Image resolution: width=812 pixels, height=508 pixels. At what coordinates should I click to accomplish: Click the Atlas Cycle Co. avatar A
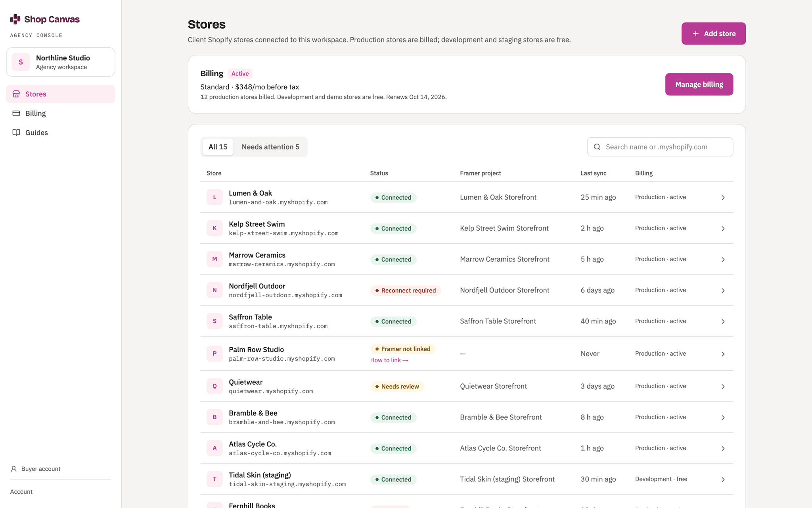(214, 448)
